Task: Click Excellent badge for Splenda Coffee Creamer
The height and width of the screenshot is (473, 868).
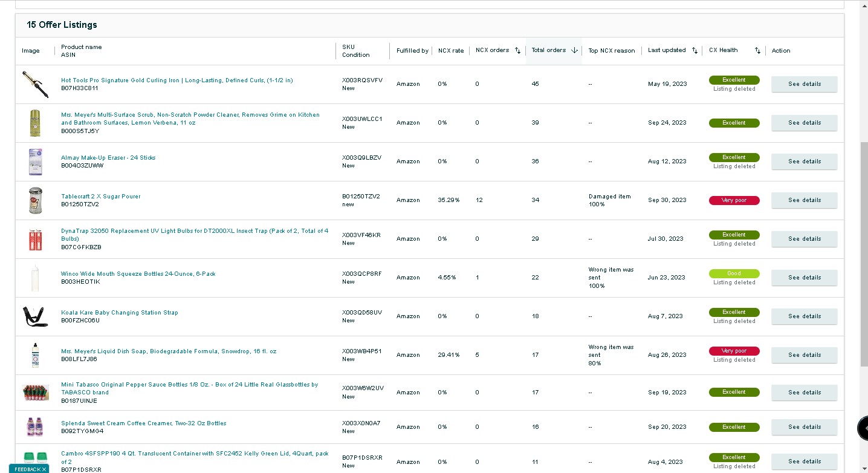Action: (x=734, y=427)
